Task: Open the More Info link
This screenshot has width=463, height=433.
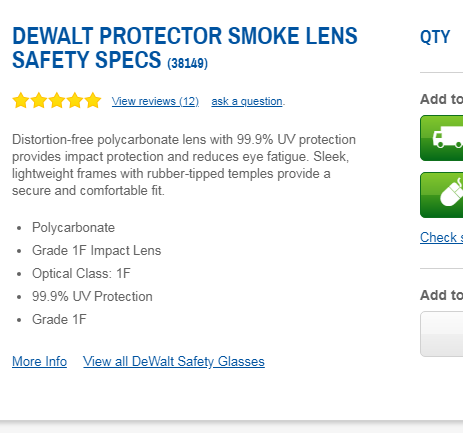Action: [39, 361]
